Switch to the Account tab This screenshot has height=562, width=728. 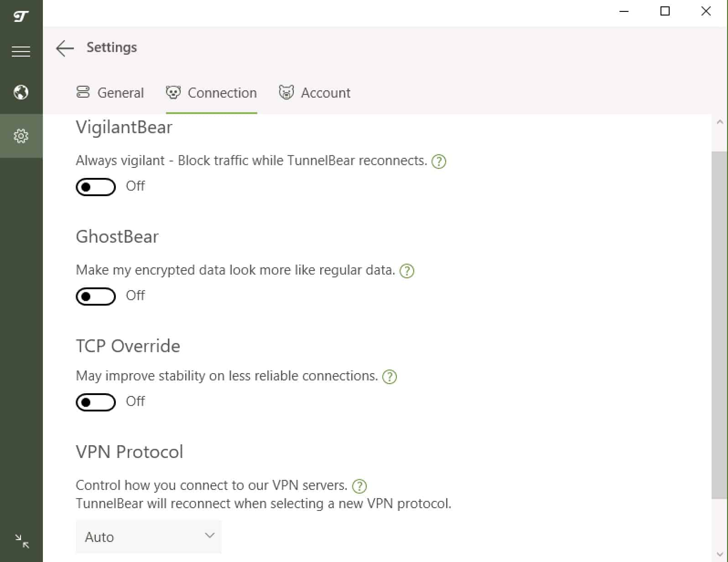315,93
